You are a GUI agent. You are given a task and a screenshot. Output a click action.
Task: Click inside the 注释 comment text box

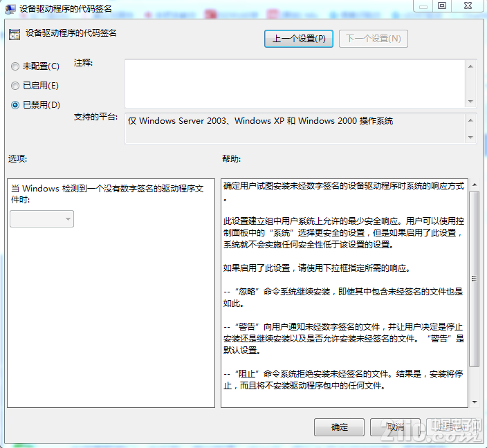coord(295,84)
